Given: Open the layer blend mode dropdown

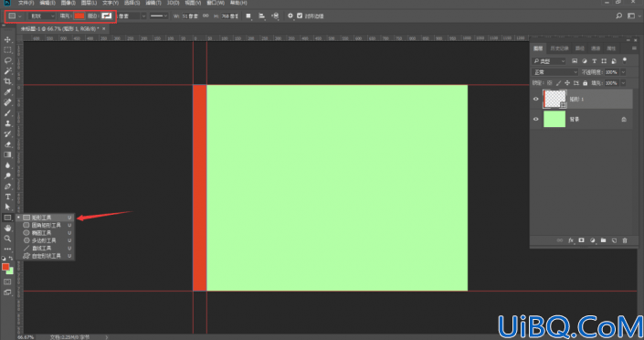Looking at the screenshot, I should coord(554,72).
